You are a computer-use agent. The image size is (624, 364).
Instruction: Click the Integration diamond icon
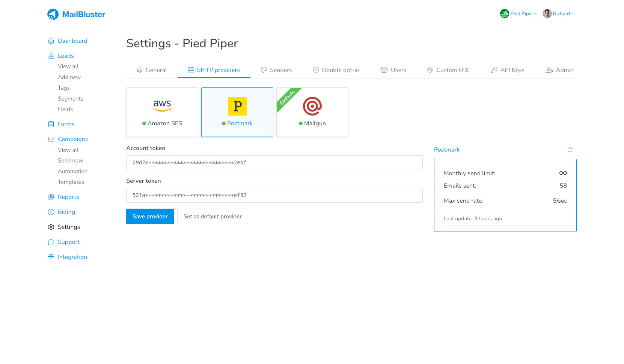coord(51,257)
